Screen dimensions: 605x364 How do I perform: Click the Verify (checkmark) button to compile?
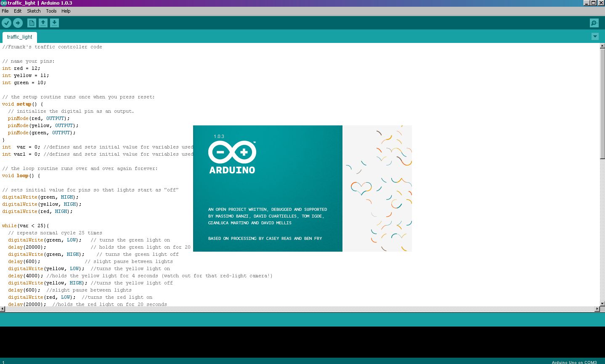(x=6, y=23)
